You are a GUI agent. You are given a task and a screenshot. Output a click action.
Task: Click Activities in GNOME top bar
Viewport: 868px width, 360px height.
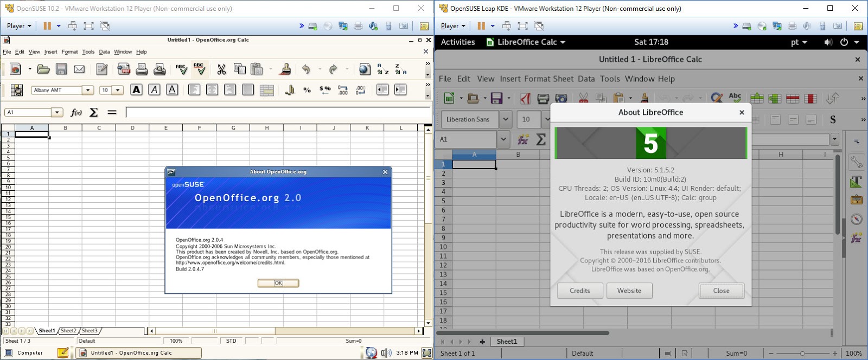[x=458, y=42]
